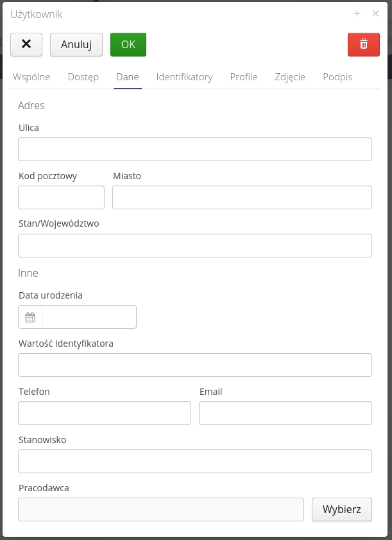This screenshot has width=392, height=540.
Task: Delete this user with the trash icon
Action: [x=364, y=44]
